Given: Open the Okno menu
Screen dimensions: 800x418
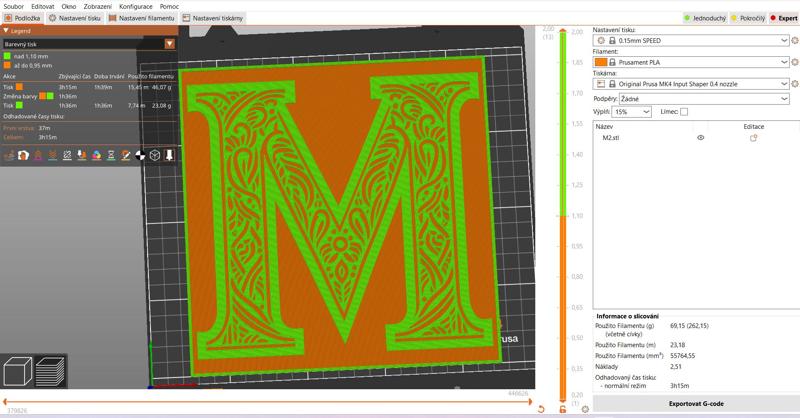Looking at the screenshot, I should click(x=69, y=7).
